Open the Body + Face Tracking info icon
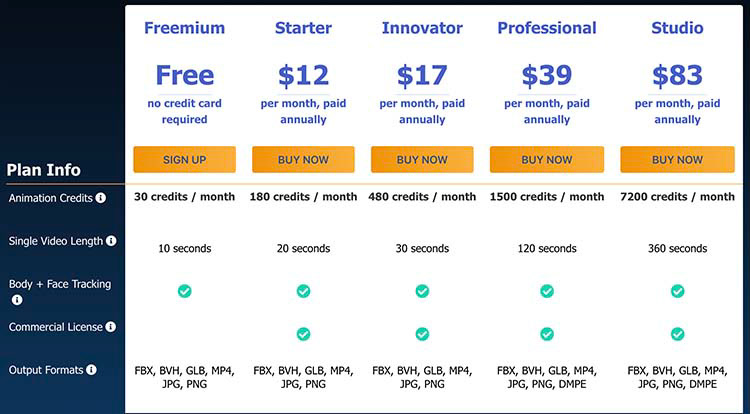This screenshot has width=750, height=414. [x=17, y=300]
